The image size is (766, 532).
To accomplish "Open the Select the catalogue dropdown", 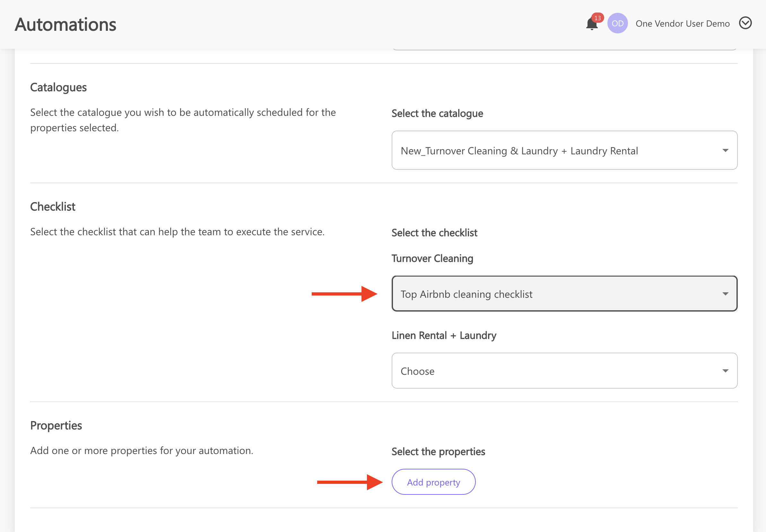I will (564, 150).
